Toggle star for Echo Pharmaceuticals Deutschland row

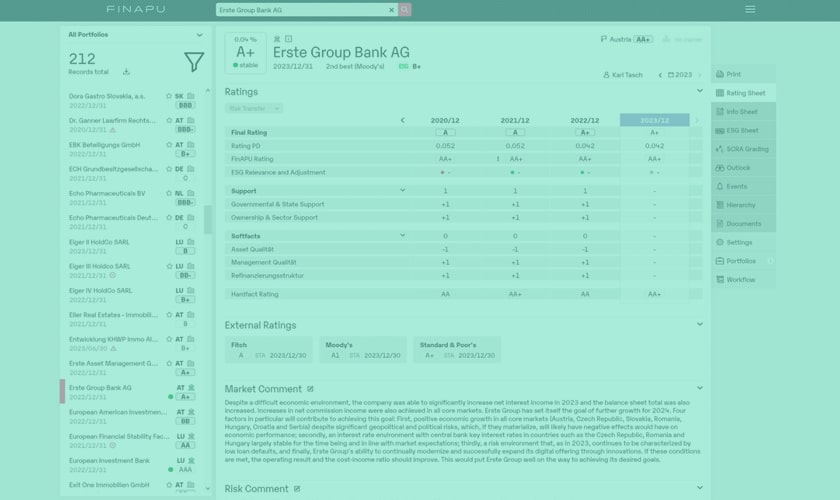(169, 218)
